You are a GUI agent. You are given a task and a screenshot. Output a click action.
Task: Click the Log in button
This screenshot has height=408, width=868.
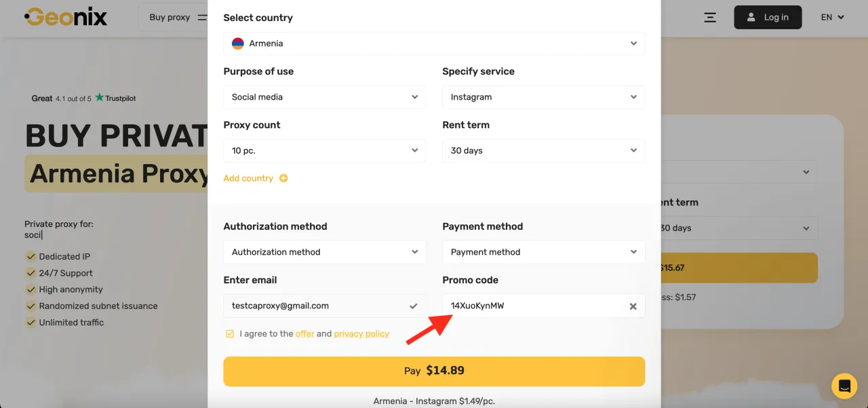768,18
